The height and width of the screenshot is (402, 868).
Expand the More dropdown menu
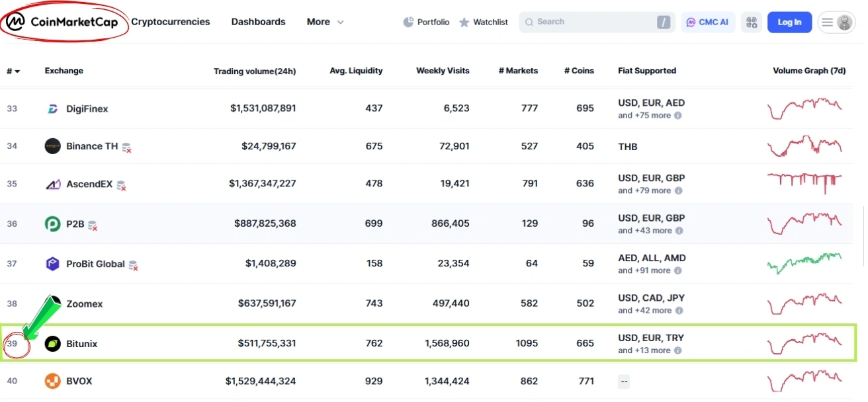pos(325,22)
